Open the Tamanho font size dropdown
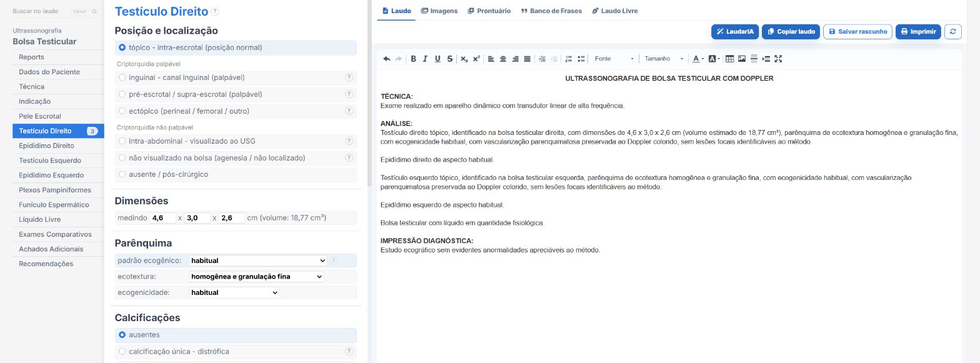980x363 pixels. pos(664,59)
